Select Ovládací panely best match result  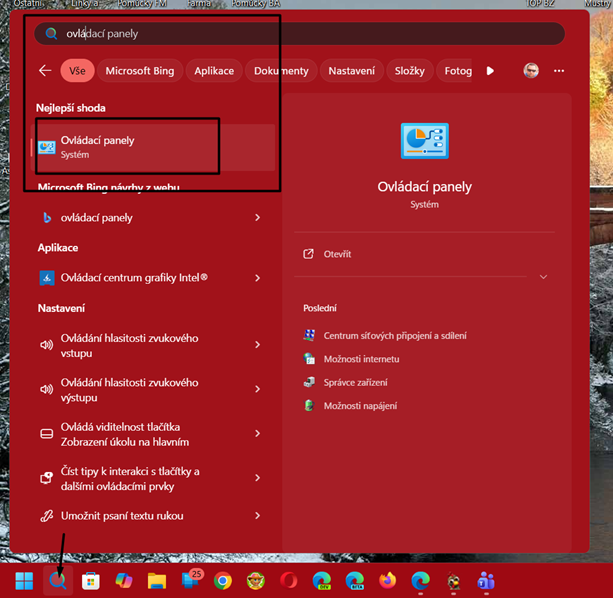pyautogui.click(x=153, y=147)
